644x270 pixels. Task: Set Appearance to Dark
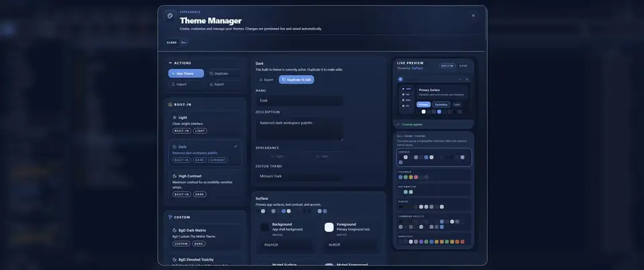(x=322, y=156)
